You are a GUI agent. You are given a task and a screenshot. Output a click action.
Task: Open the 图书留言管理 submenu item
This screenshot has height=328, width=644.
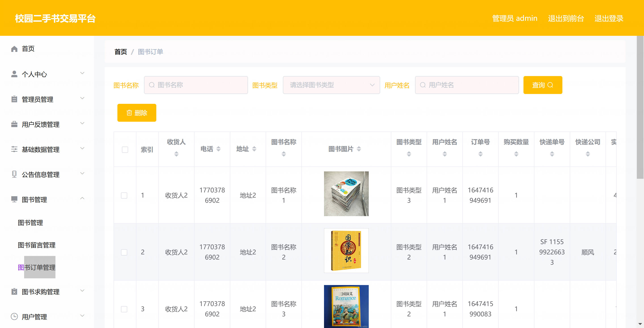pos(36,245)
